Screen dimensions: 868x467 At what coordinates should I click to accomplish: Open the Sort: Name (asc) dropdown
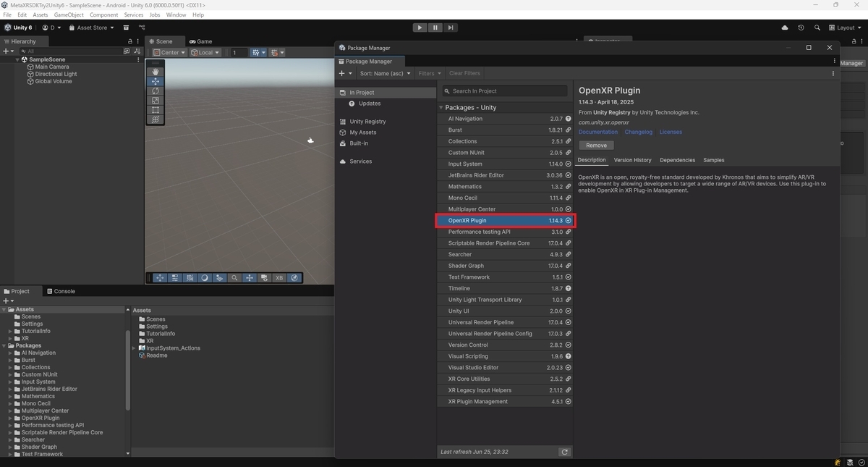(x=385, y=73)
